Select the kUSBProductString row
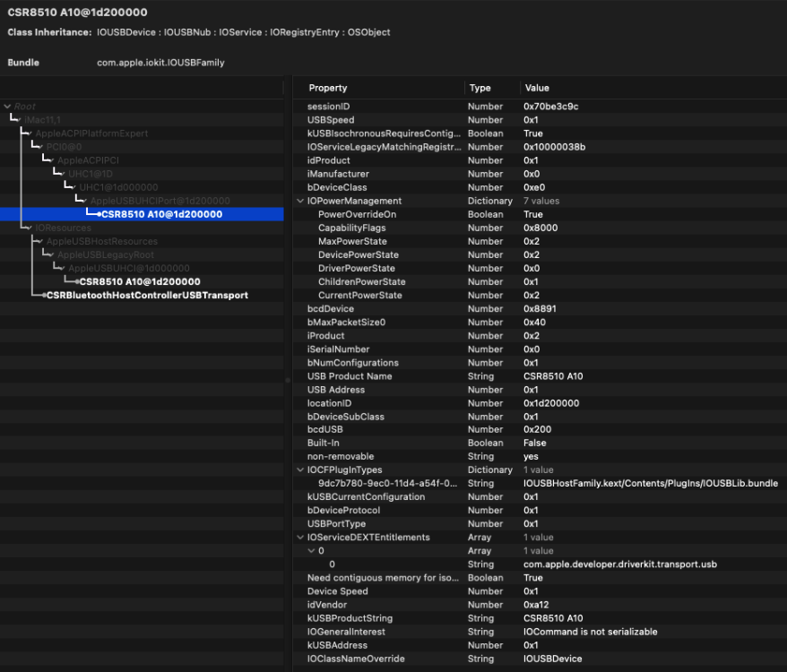Screen dimensions: 787x672 tap(540, 618)
